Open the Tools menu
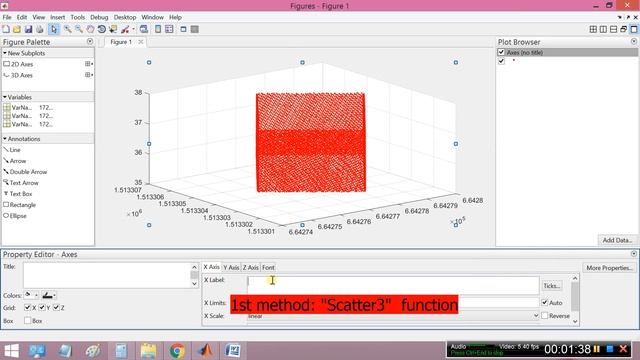640x360 pixels. (x=78, y=17)
